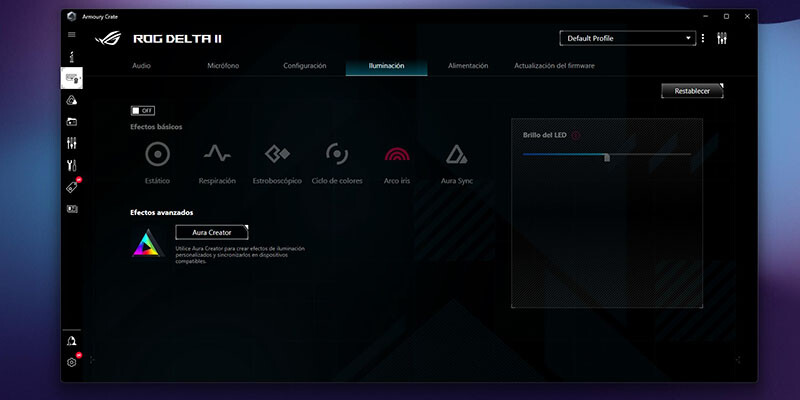
Task: Open the Deals tag icon with badge
Action: 72,187
